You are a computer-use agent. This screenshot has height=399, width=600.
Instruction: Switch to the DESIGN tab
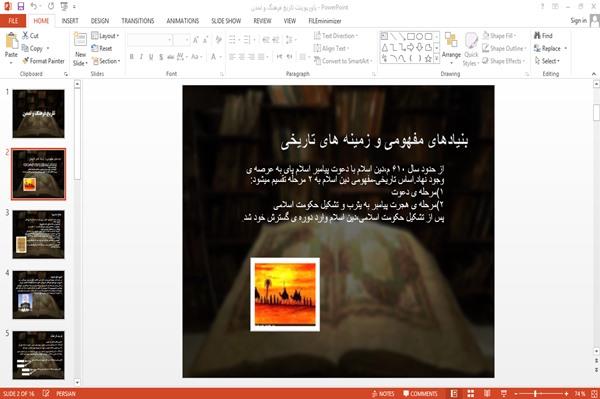click(100, 21)
